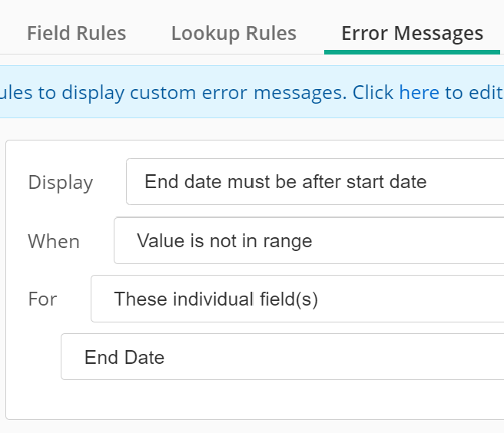Click the 'Display' label

click(60, 183)
